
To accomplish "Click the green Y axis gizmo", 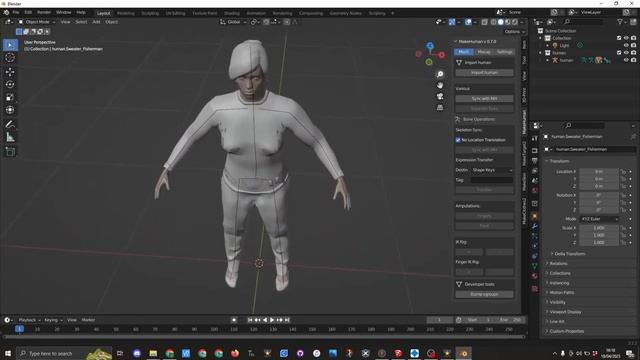I will [429, 62].
